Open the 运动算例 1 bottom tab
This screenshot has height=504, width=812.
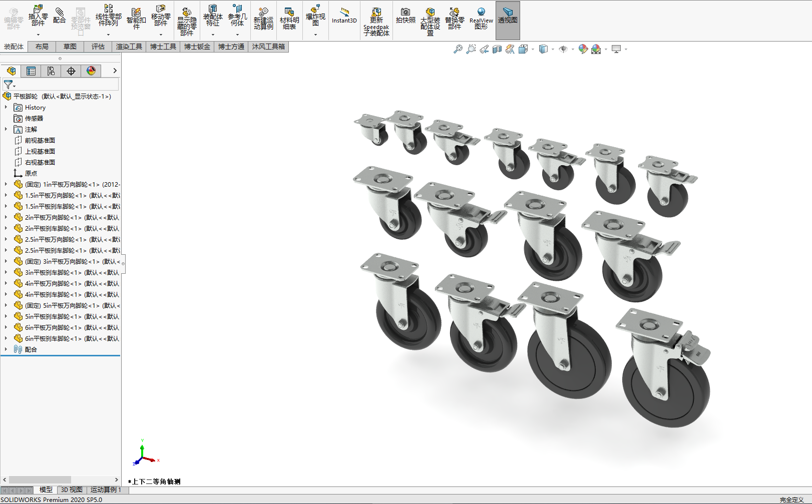pyautogui.click(x=106, y=490)
